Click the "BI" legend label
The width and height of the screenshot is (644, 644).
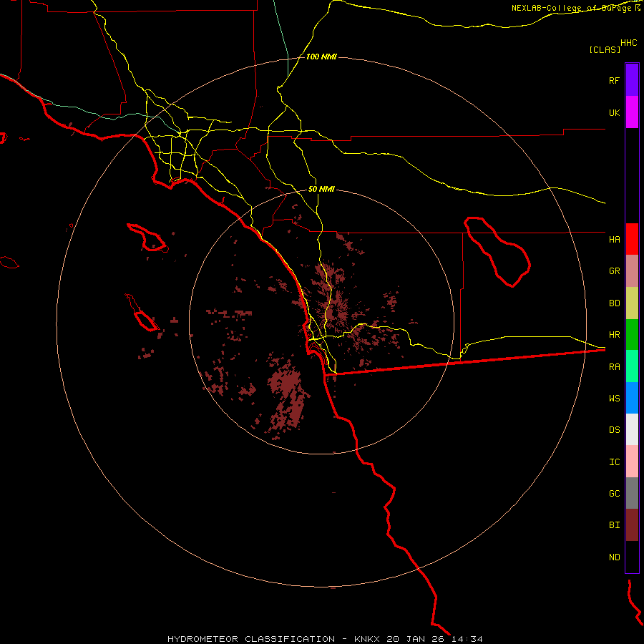[x=614, y=525]
